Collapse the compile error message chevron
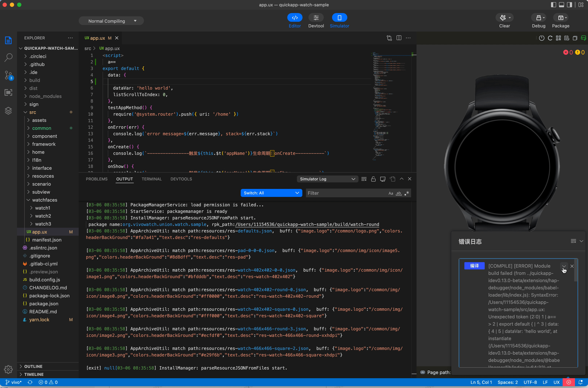This screenshot has width=588, height=388. [x=564, y=266]
